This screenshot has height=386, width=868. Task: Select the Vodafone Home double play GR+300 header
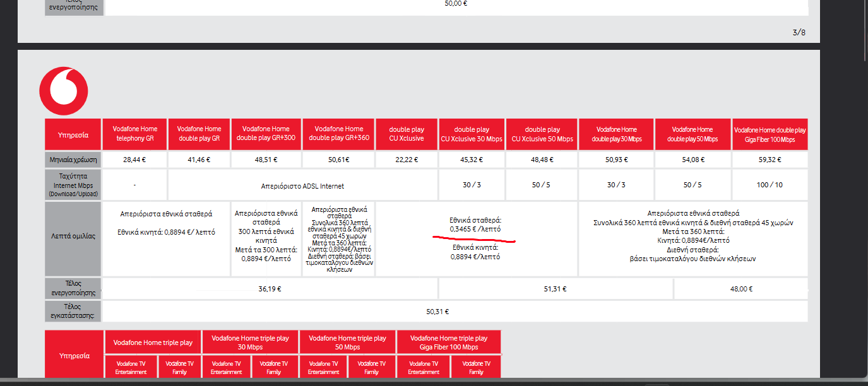coord(266,134)
